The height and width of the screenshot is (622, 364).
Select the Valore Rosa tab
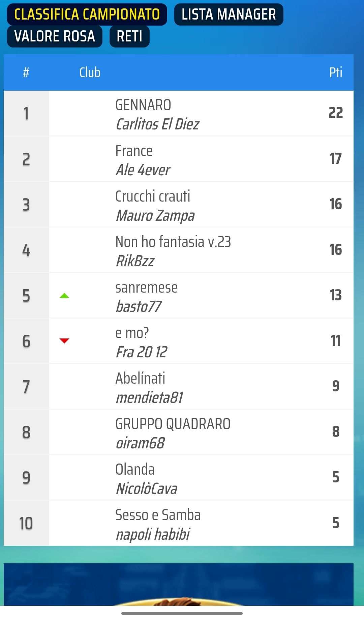click(55, 36)
